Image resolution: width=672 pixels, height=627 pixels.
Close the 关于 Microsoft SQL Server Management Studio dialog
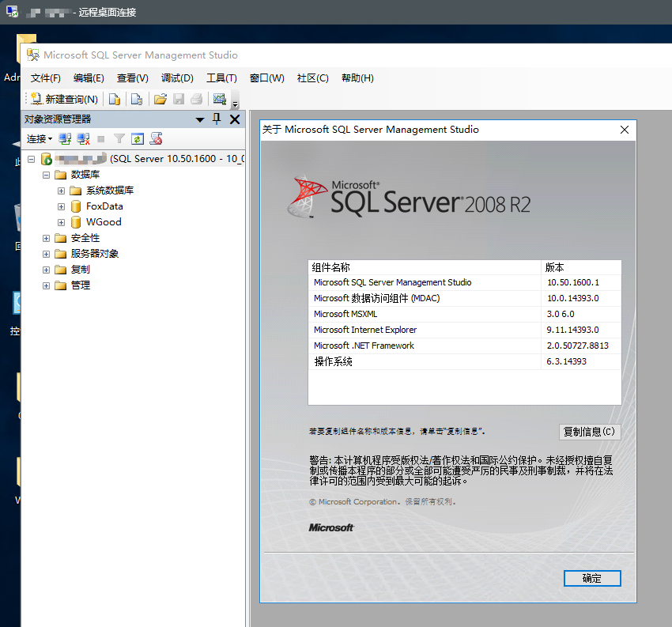(x=625, y=130)
